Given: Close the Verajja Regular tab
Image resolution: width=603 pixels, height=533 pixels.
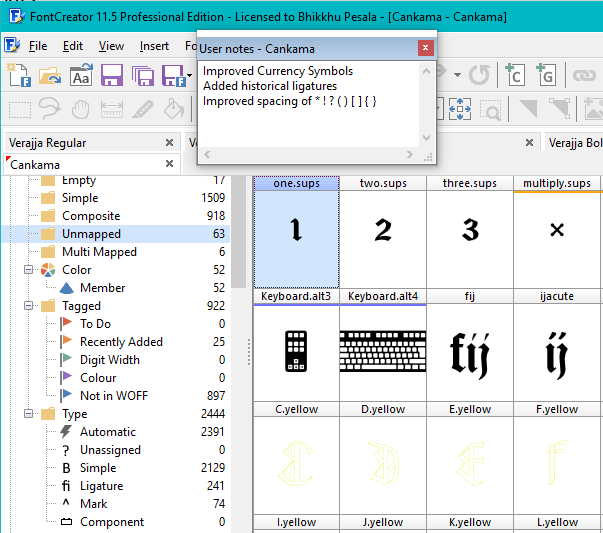Looking at the screenshot, I should 169,143.
